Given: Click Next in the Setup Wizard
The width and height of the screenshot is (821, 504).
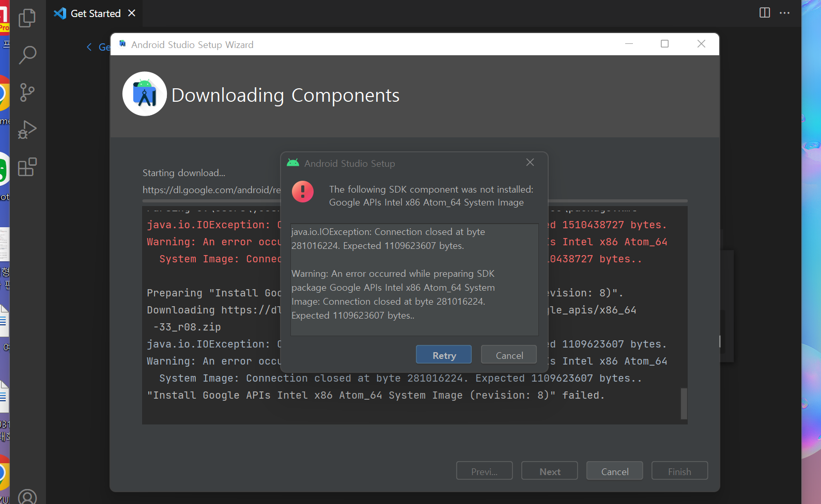Looking at the screenshot, I should point(549,471).
